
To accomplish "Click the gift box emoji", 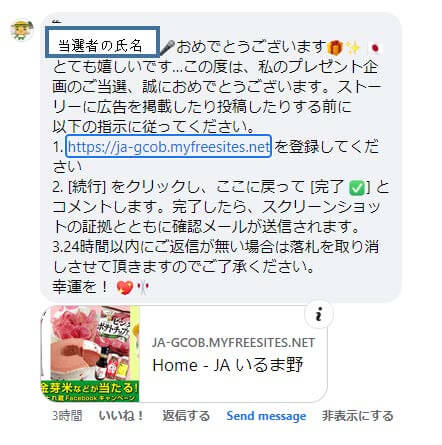I will [335, 48].
